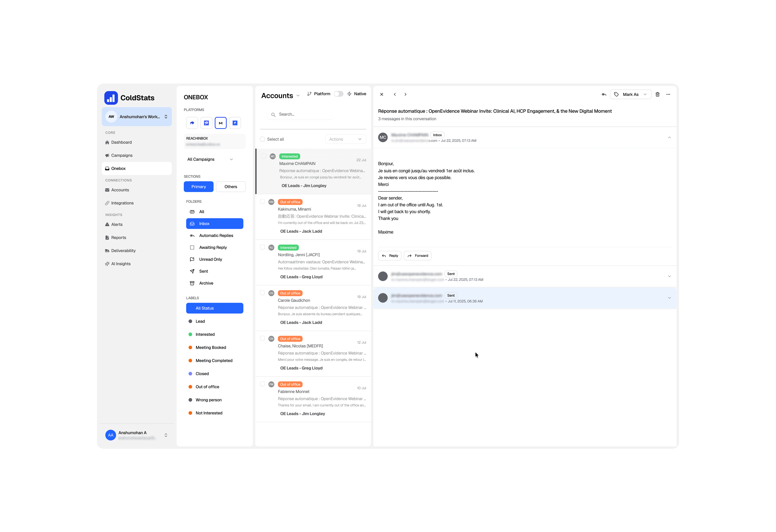Viewport: 776px width, 532px height.
Task: Toggle the Platform/Native switch
Action: (x=338, y=94)
